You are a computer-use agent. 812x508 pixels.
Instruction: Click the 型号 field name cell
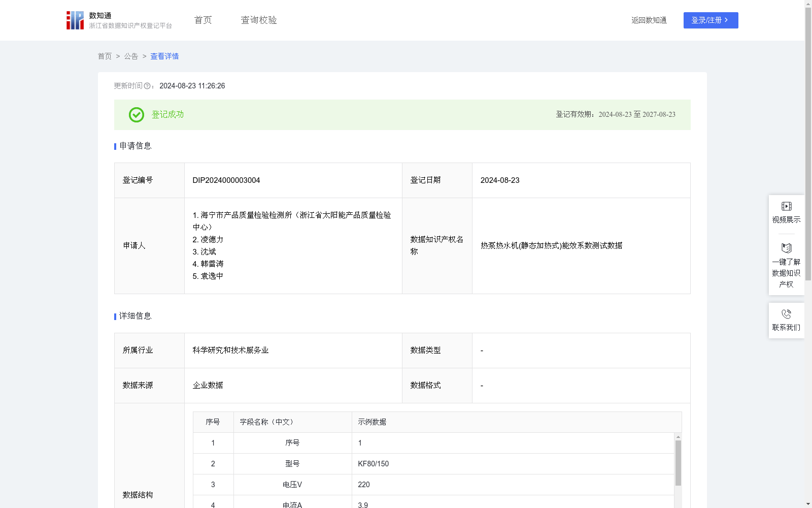(x=292, y=464)
